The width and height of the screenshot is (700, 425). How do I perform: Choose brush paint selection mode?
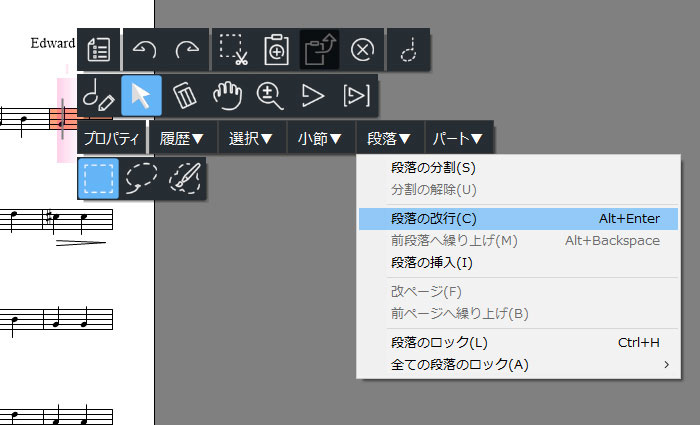[x=184, y=179]
